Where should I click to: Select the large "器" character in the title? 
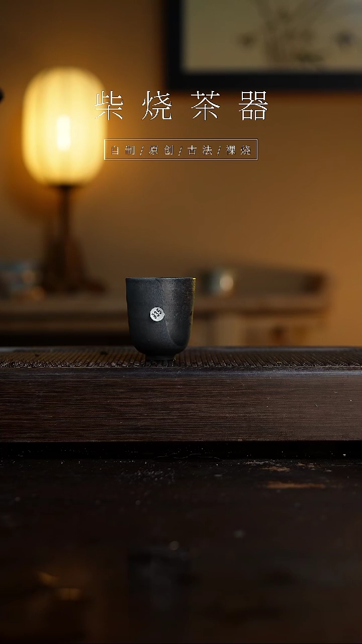pyautogui.click(x=253, y=106)
